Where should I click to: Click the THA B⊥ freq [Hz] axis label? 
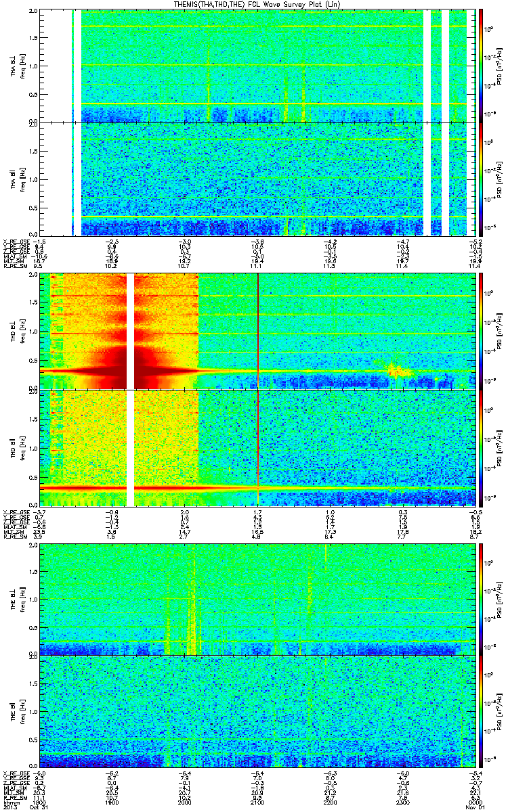pos(22,66)
